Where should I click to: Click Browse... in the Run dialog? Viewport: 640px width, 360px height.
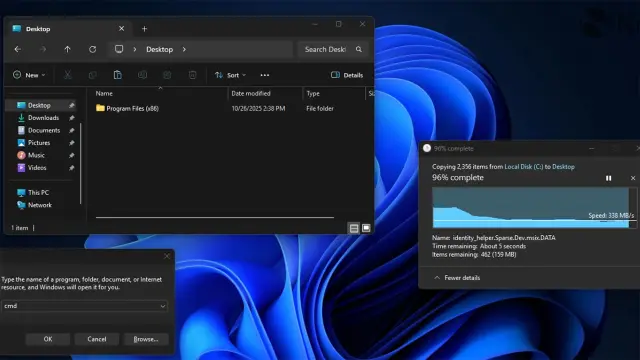[x=146, y=339]
